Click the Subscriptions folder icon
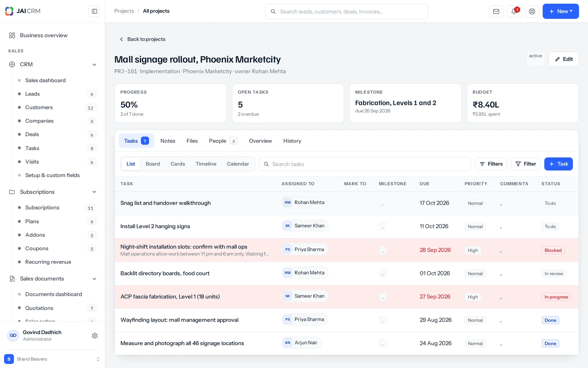 (12, 192)
